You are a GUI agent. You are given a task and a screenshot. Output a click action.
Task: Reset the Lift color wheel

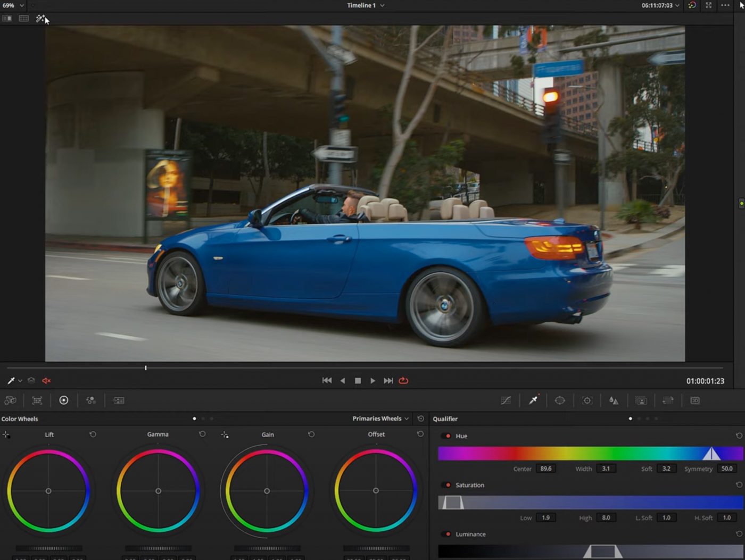tap(93, 434)
